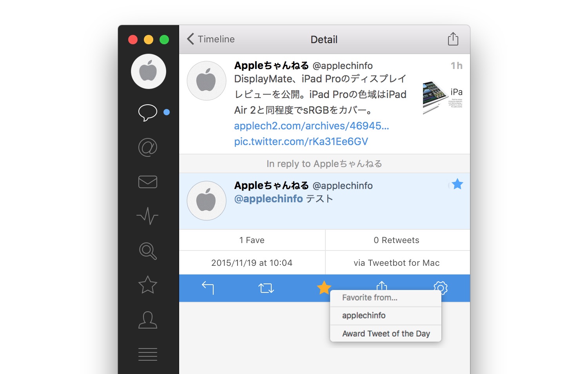Click the share icon in the title bar
Screen dimensions: 588x374
pyautogui.click(x=453, y=39)
